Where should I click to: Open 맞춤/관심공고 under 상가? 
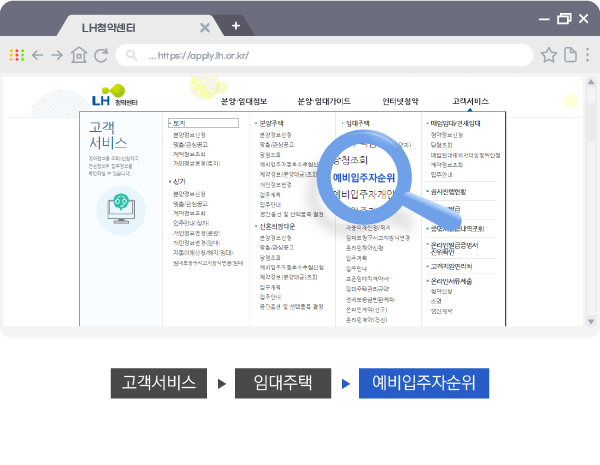(x=190, y=204)
